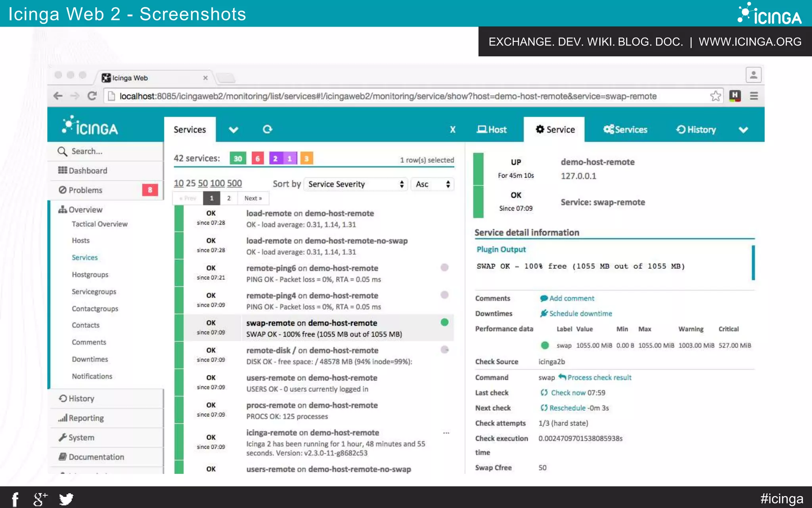812x508 pixels.
Task: Click the Check now refresh icon
Action: 544,393
